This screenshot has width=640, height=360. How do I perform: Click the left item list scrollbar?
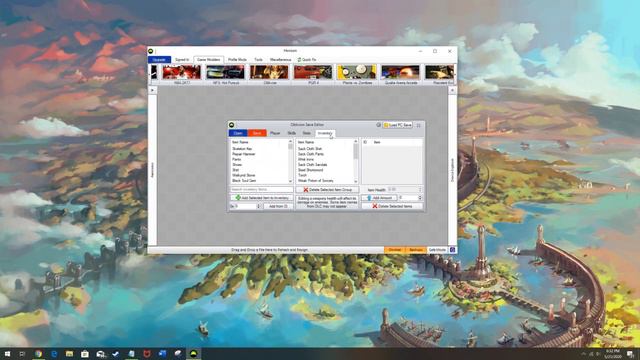pyautogui.click(x=291, y=161)
